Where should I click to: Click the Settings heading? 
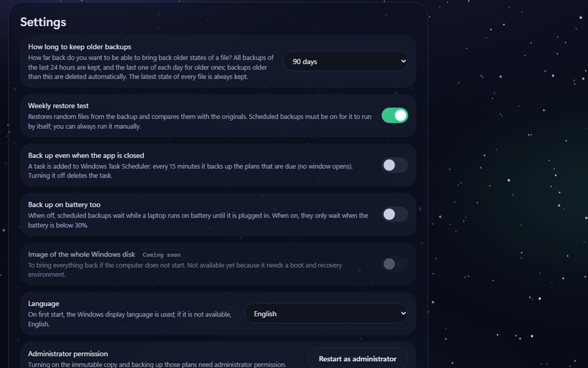point(43,22)
